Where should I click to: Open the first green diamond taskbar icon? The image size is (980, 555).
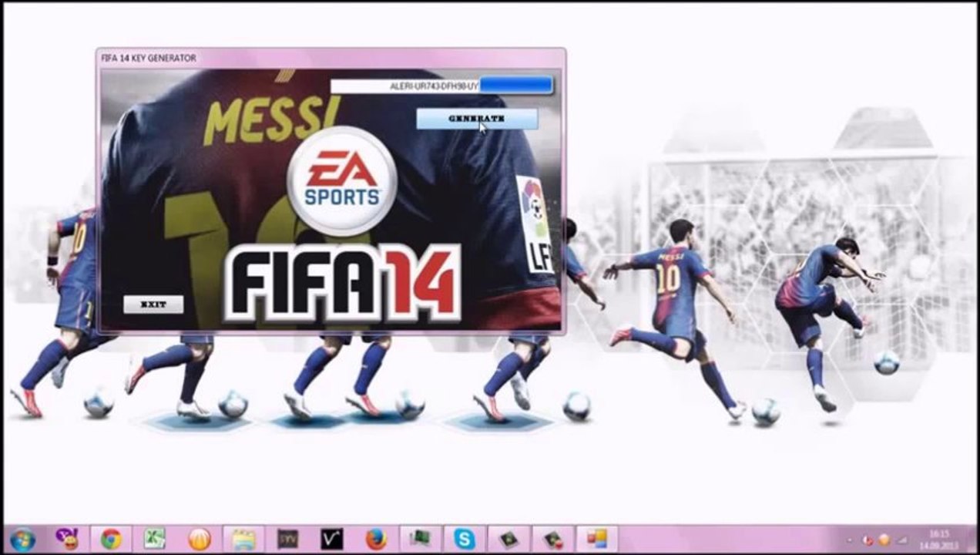click(508, 539)
